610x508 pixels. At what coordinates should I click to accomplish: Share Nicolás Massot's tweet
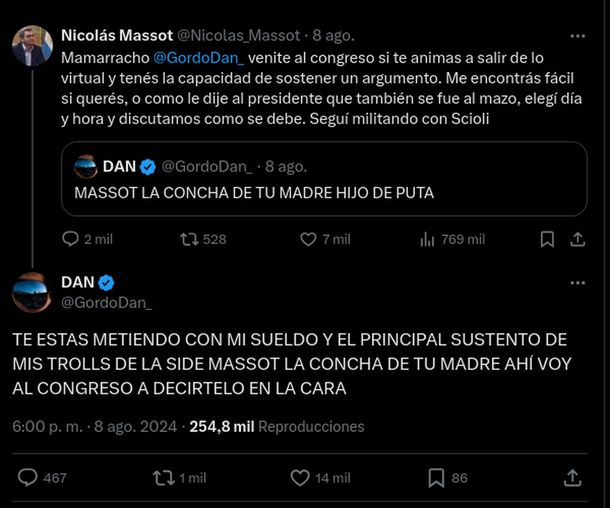(x=578, y=239)
